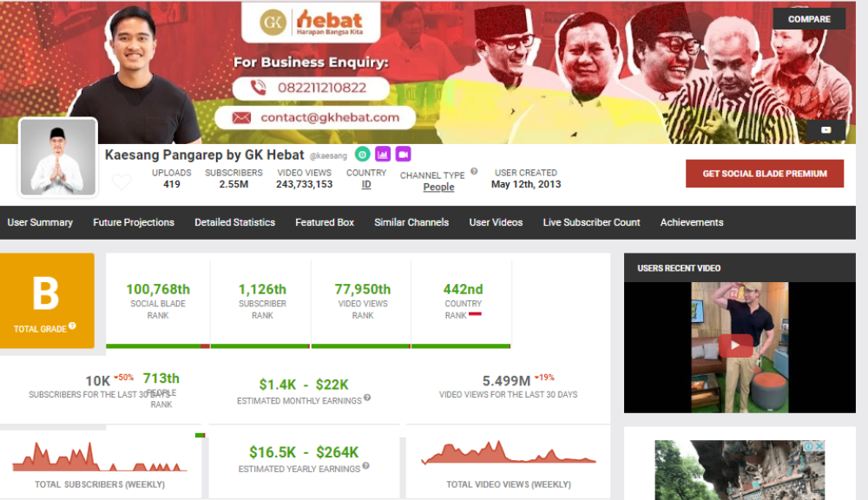868x500 pixels.
Task: Click the B total grade tile
Action: click(x=47, y=300)
